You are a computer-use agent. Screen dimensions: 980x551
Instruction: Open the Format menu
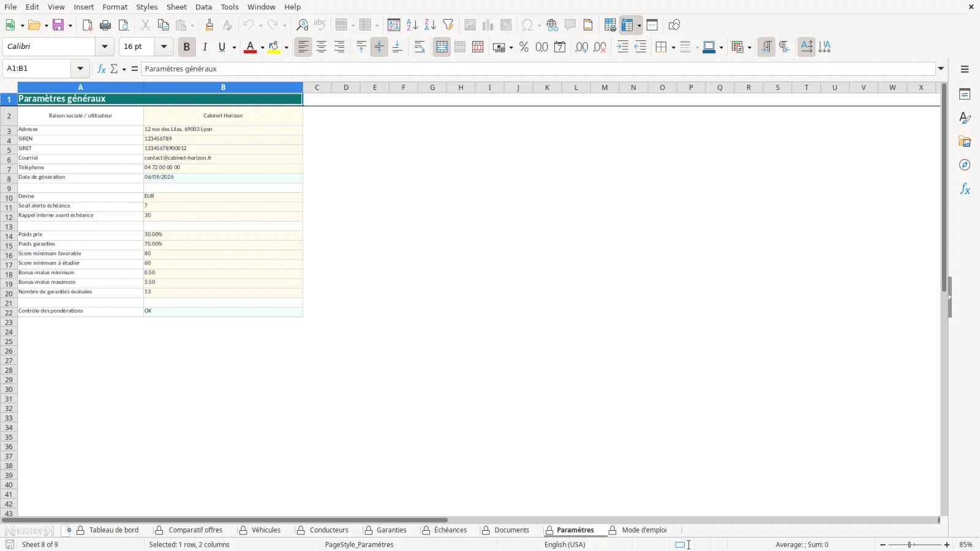(x=115, y=7)
